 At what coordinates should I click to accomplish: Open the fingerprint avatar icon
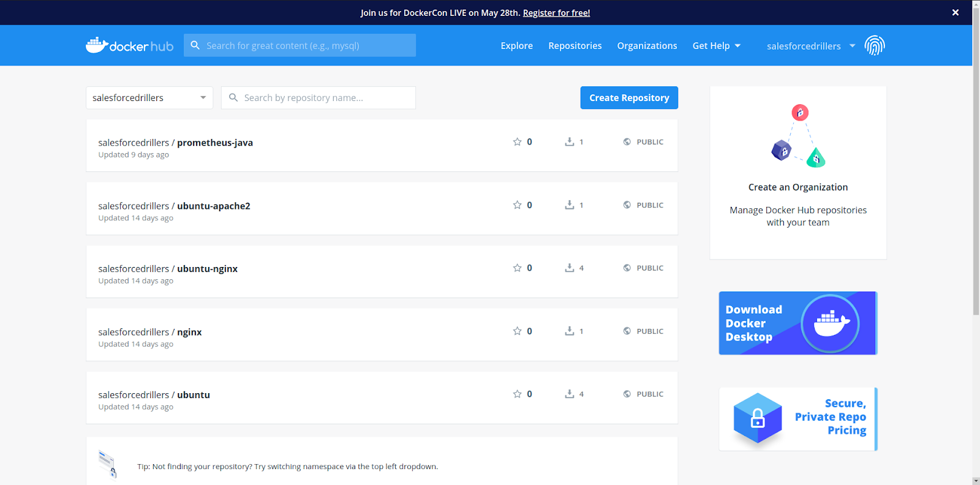(x=875, y=45)
